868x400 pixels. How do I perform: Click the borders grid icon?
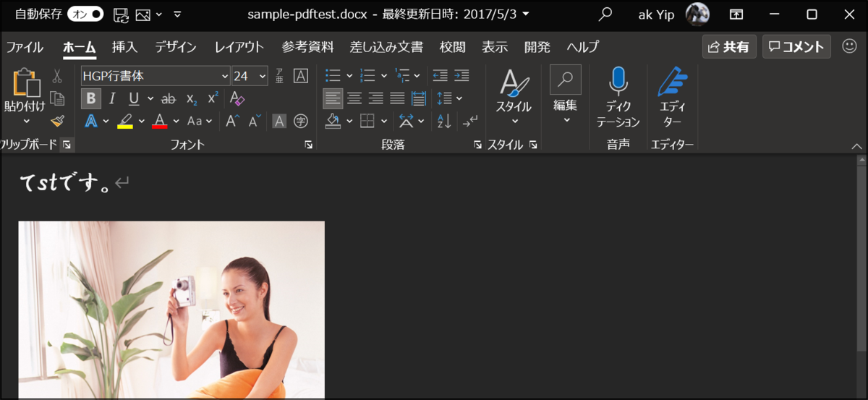click(x=367, y=121)
